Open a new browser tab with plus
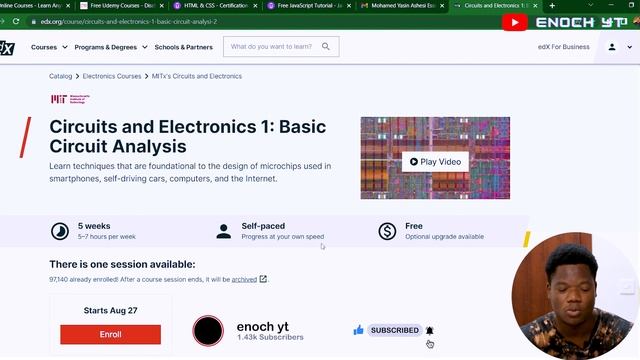The image size is (640, 360). pos(552,6)
